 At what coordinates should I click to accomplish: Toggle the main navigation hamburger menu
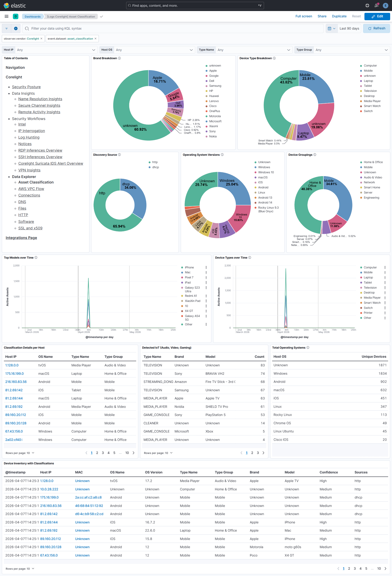pos(7,16)
